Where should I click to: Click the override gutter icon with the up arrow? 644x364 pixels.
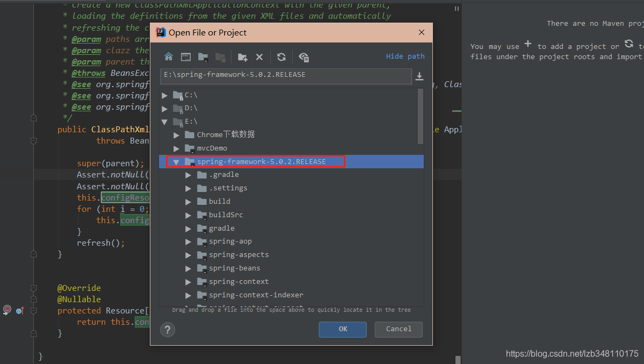click(20, 311)
